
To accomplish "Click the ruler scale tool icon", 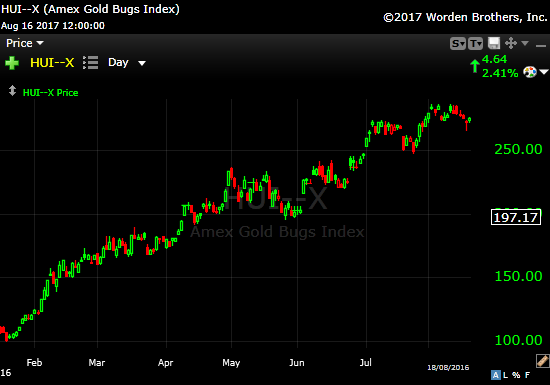I will tap(542, 361).
